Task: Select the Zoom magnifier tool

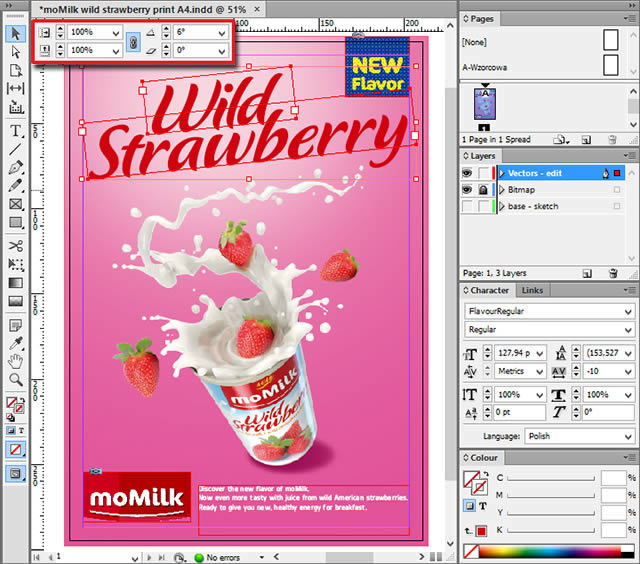Action: [x=16, y=380]
